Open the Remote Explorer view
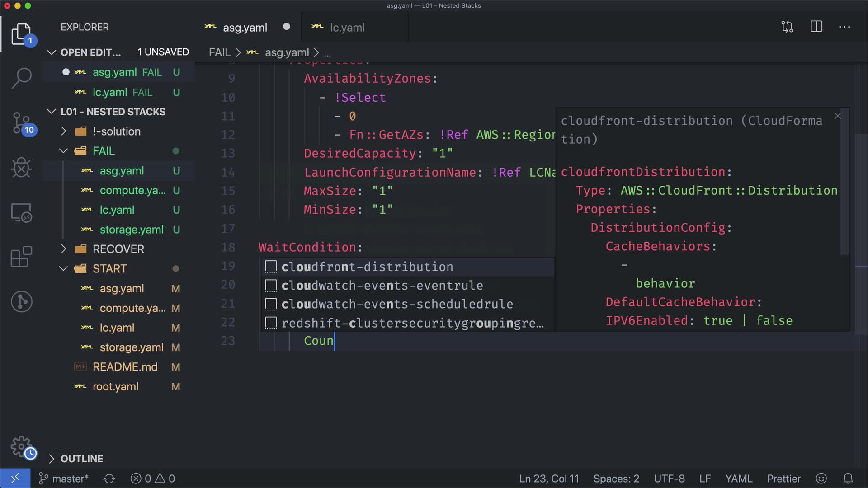Viewport: 868px width, 488px height. [21, 212]
